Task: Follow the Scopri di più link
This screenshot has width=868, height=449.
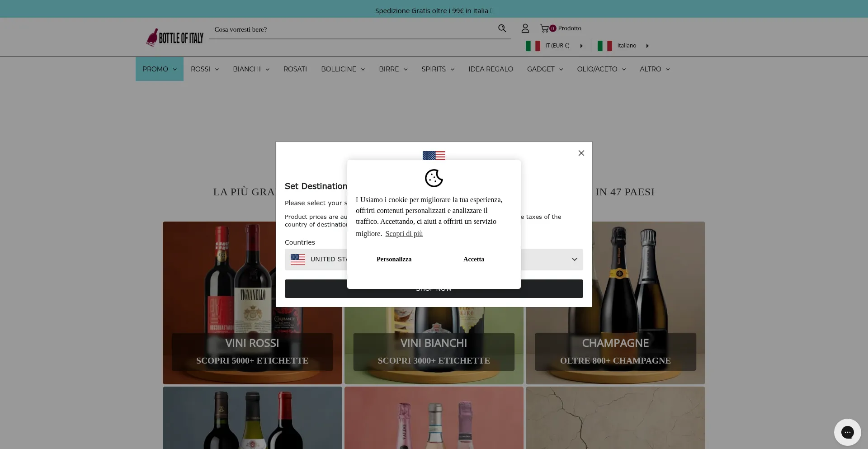Action: point(404,234)
